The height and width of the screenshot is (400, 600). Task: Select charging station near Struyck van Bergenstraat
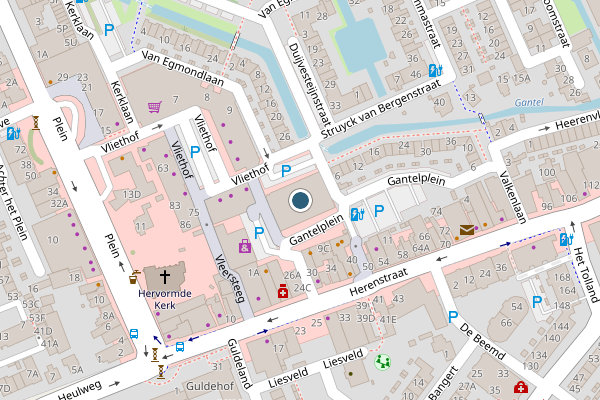(x=435, y=70)
